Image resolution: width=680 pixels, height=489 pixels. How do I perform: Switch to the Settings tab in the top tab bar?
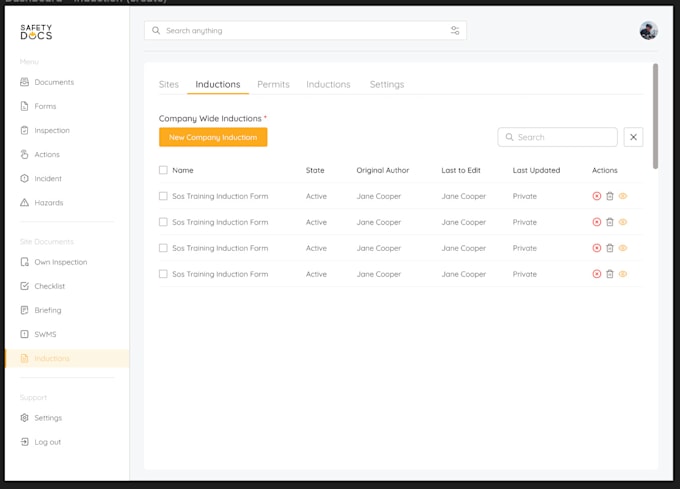point(387,84)
